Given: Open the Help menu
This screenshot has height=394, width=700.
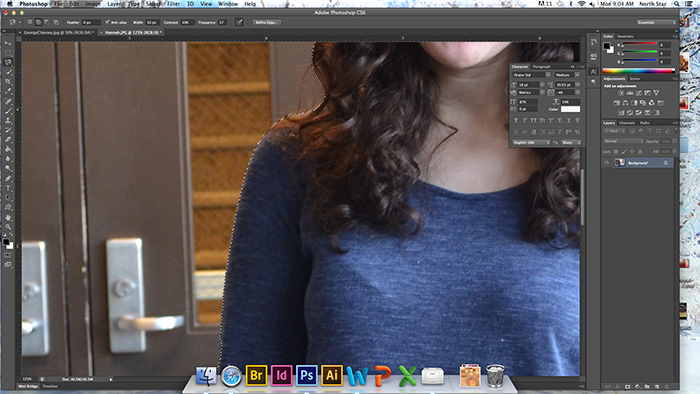Looking at the screenshot, I should [x=250, y=4].
